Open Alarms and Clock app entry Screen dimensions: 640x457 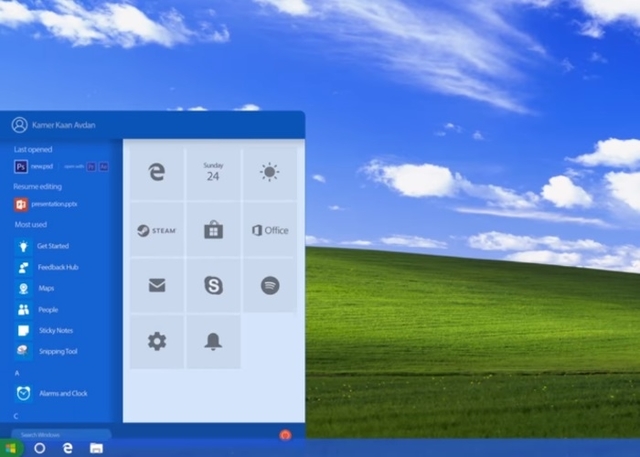(x=63, y=393)
